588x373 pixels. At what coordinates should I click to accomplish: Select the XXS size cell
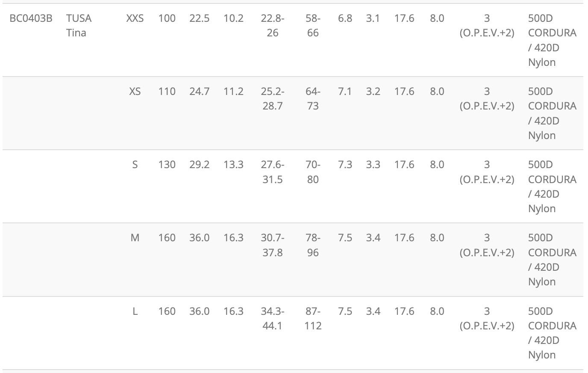click(x=135, y=18)
